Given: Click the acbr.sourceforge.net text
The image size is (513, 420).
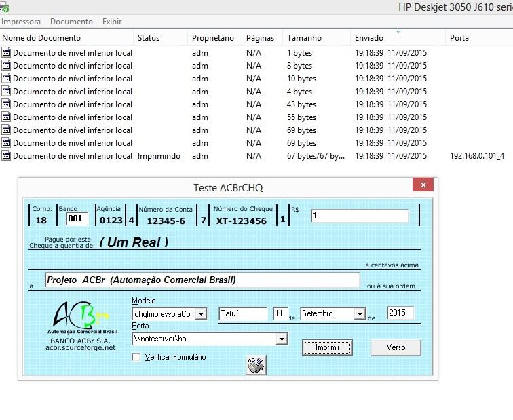Looking at the screenshot, I should point(81,347).
